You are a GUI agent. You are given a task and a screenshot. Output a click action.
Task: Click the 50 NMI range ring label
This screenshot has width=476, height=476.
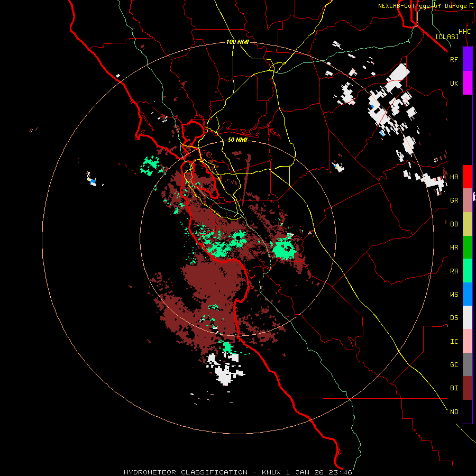[x=237, y=140]
